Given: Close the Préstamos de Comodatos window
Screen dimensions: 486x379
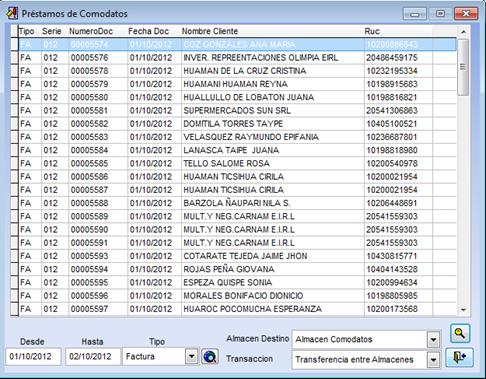Looking at the screenshot, I should click(x=466, y=14).
